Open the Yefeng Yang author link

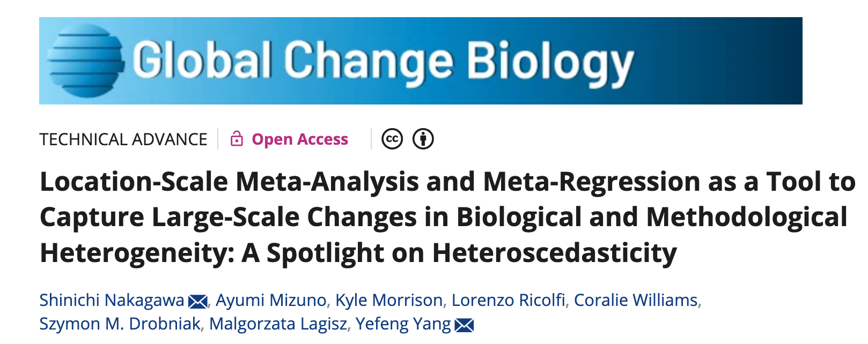tap(403, 324)
